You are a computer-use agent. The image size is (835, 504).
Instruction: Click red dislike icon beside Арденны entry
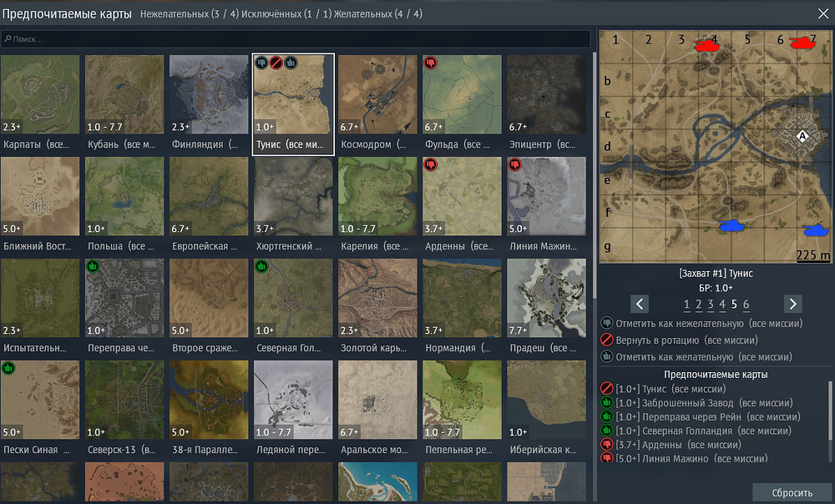pos(606,445)
